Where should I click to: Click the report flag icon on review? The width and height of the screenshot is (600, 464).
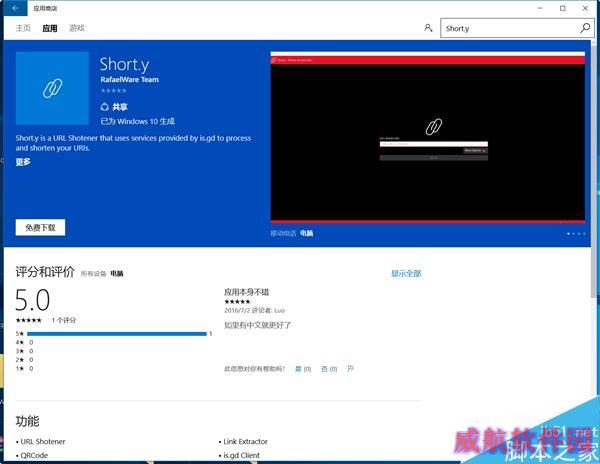click(x=350, y=369)
